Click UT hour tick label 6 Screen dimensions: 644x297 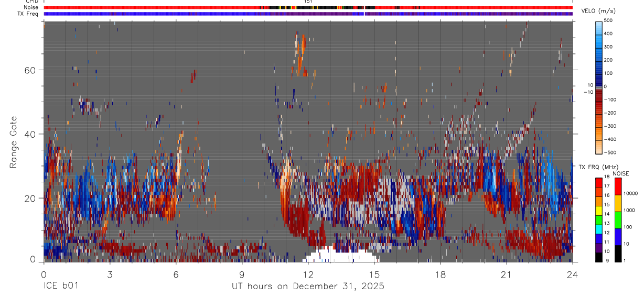[176, 274]
